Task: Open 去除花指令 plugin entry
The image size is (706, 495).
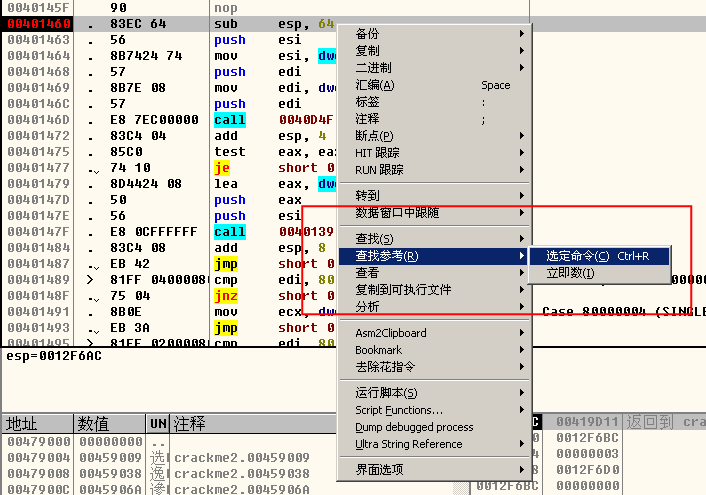Action: (x=385, y=367)
